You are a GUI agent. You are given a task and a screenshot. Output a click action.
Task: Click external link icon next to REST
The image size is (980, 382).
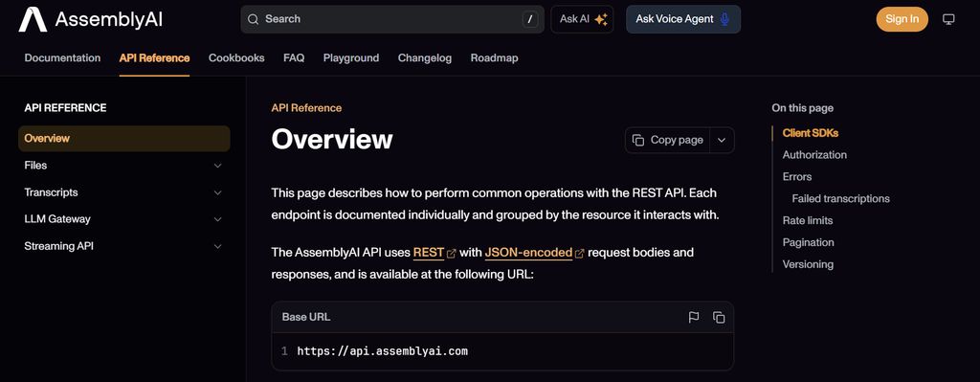pos(452,253)
